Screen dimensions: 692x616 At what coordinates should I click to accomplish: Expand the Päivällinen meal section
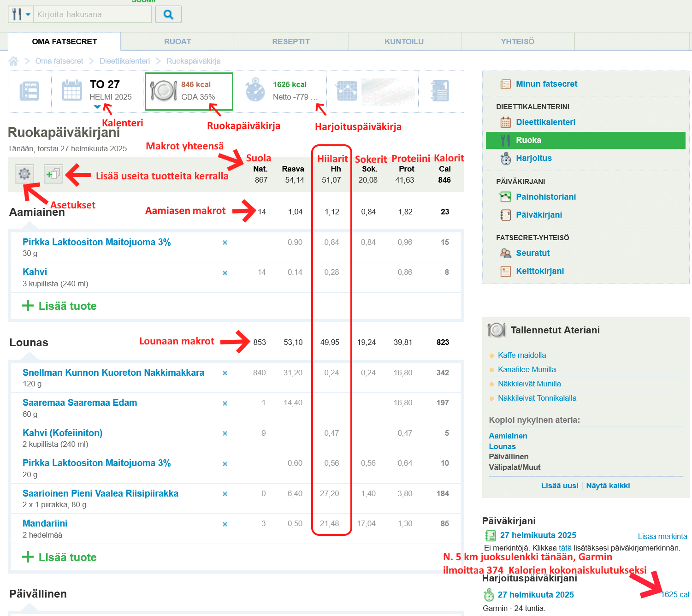coord(38,594)
